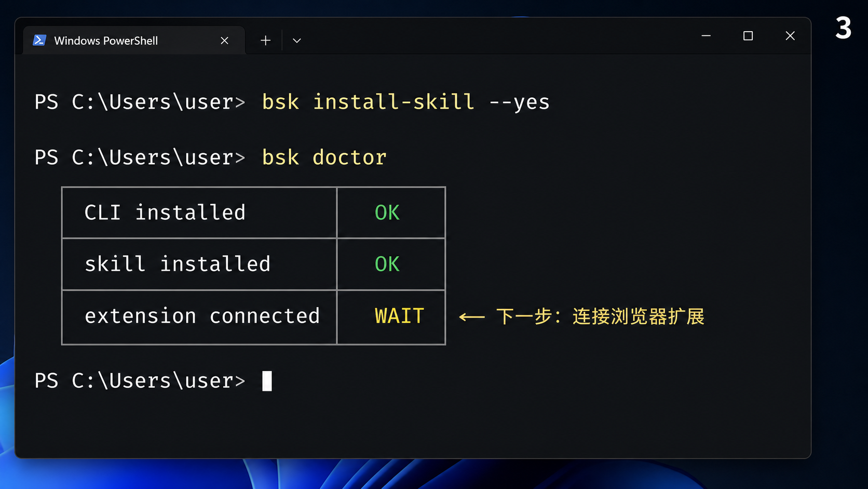Viewport: 868px width, 489px height.
Task: Select the 'CLI installed' table cell
Action: [x=199, y=213]
